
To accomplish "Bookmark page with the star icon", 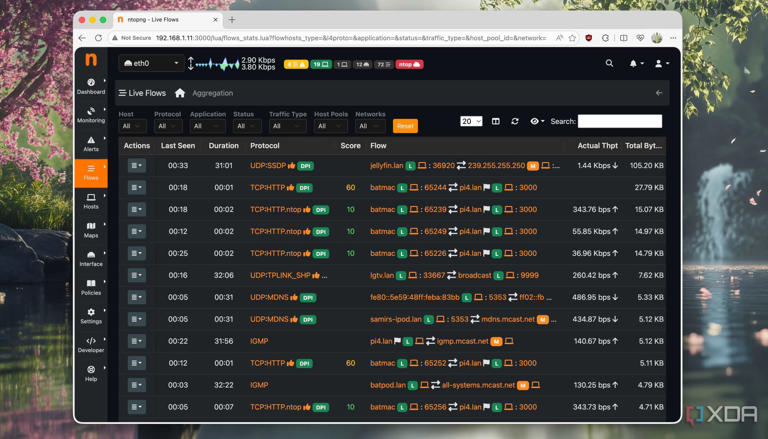I will [572, 38].
